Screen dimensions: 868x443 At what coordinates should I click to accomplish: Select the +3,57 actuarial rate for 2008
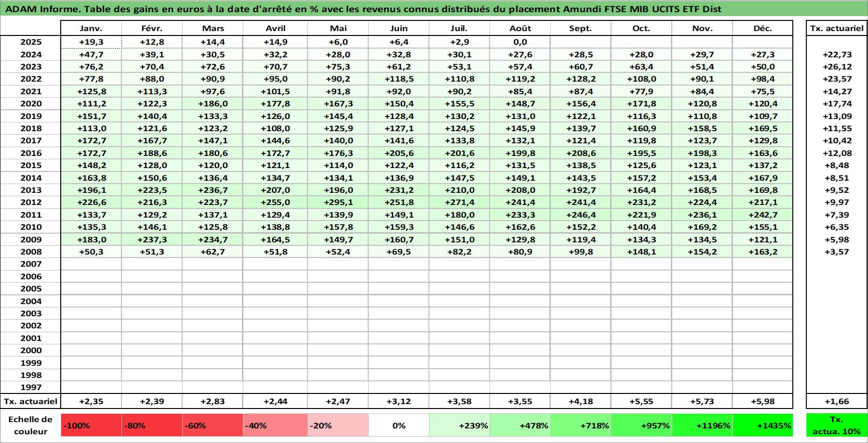(x=837, y=252)
